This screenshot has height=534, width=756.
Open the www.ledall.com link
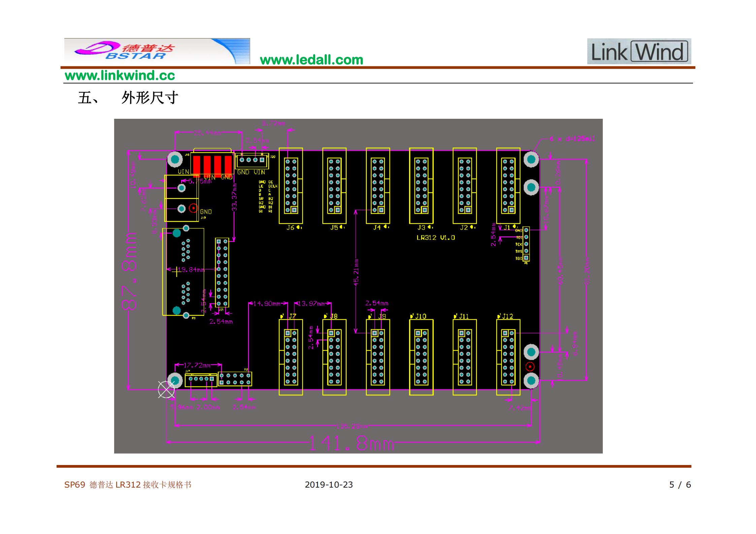(x=311, y=60)
